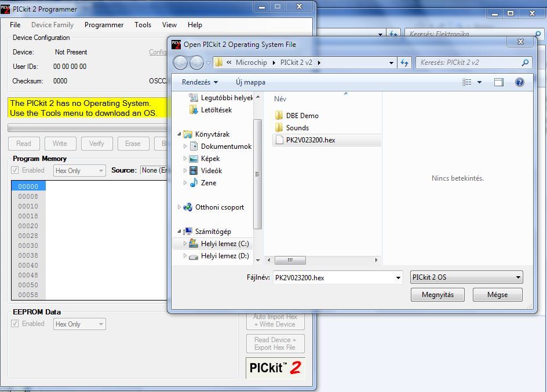The height and width of the screenshot is (392, 547).
Task: Open the Help menu
Action: click(195, 25)
